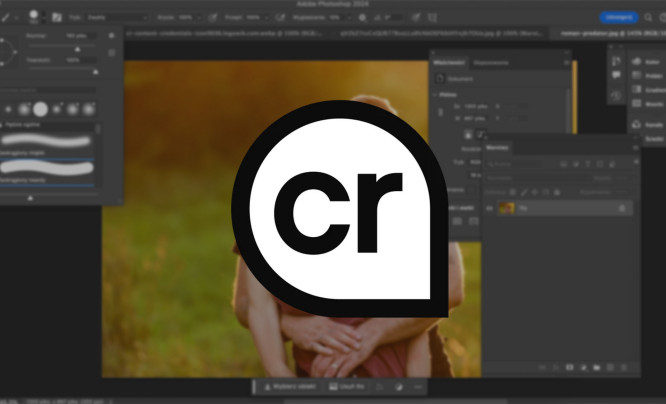666x404 pixels.
Task: Enable the airbrush build-up icon
Action: 280,17
